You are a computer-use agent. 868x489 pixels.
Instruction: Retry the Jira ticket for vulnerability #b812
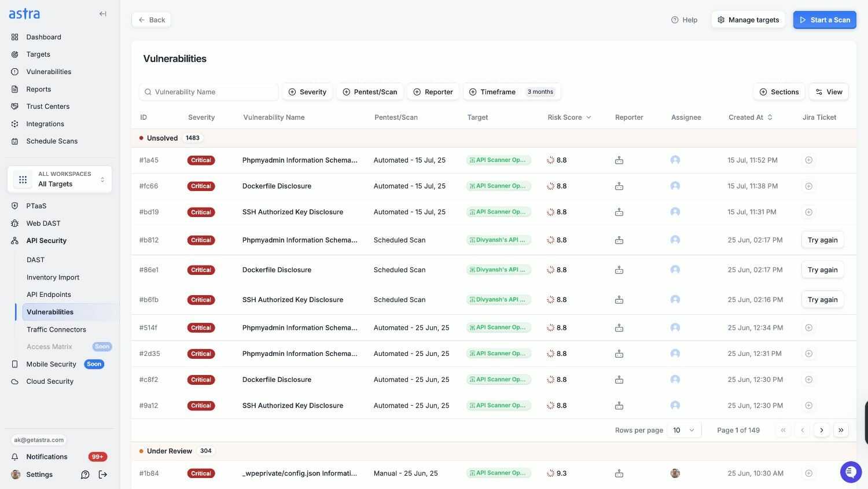click(822, 240)
